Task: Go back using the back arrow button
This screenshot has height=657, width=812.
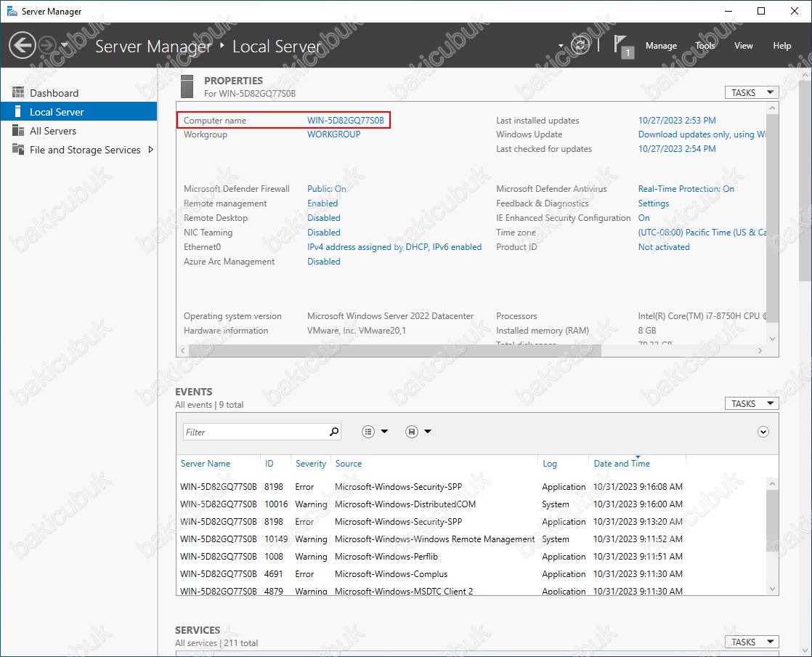Action: click(23, 45)
